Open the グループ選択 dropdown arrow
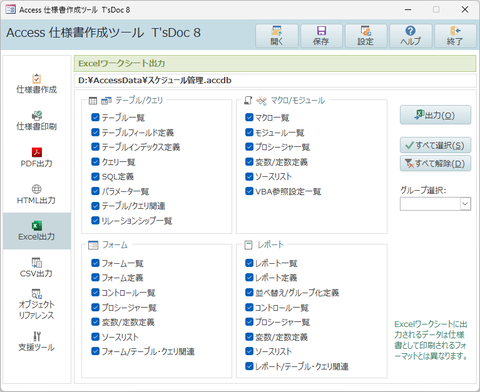The width and height of the screenshot is (480, 392). point(465,204)
